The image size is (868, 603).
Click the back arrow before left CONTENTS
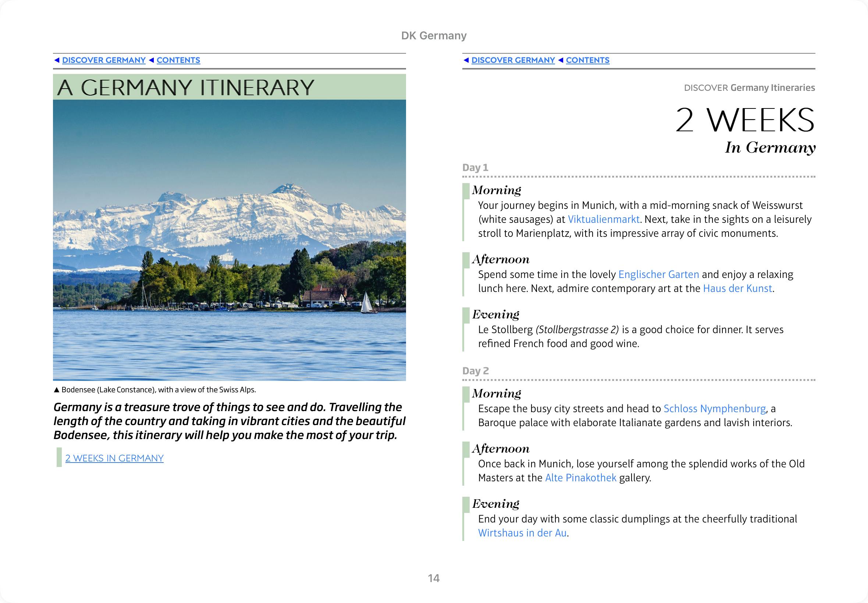click(x=152, y=60)
